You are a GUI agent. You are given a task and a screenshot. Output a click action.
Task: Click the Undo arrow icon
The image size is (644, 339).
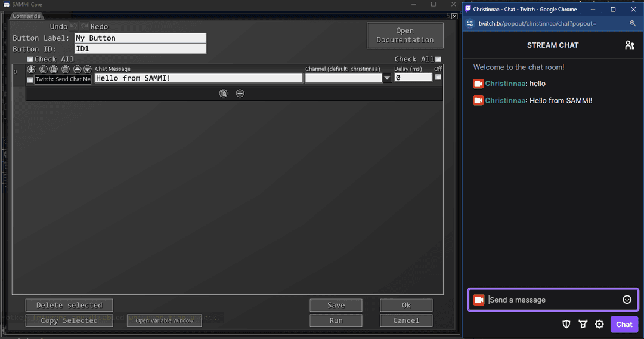pos(73,26)
